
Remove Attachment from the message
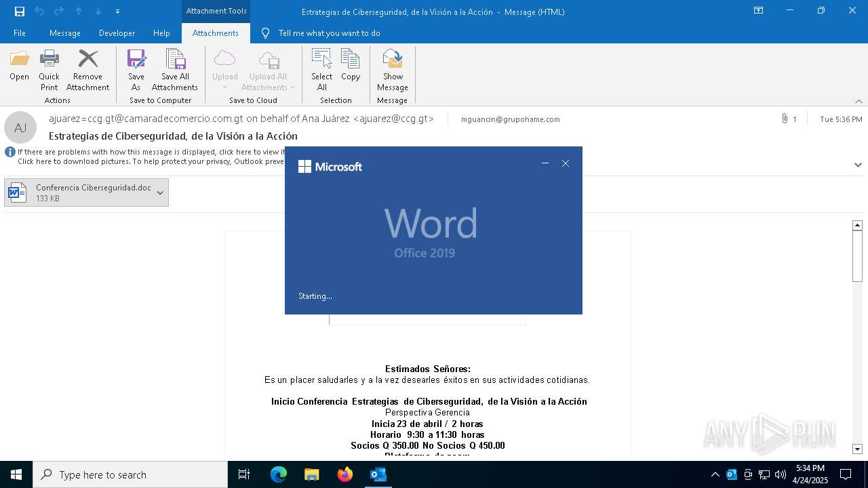87,70
